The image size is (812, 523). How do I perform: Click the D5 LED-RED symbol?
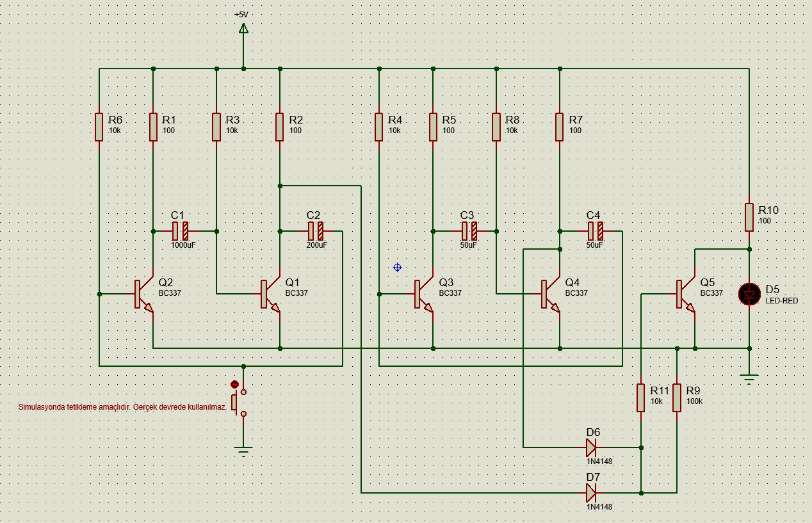pyautogui.click(x=749, y=294)
